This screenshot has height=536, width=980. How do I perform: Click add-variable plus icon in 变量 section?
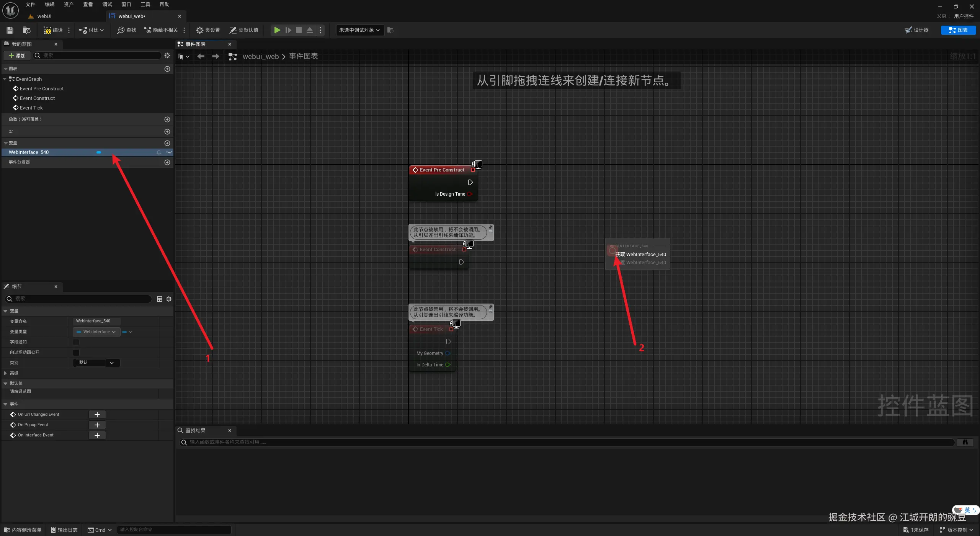[x=167, y=143]
